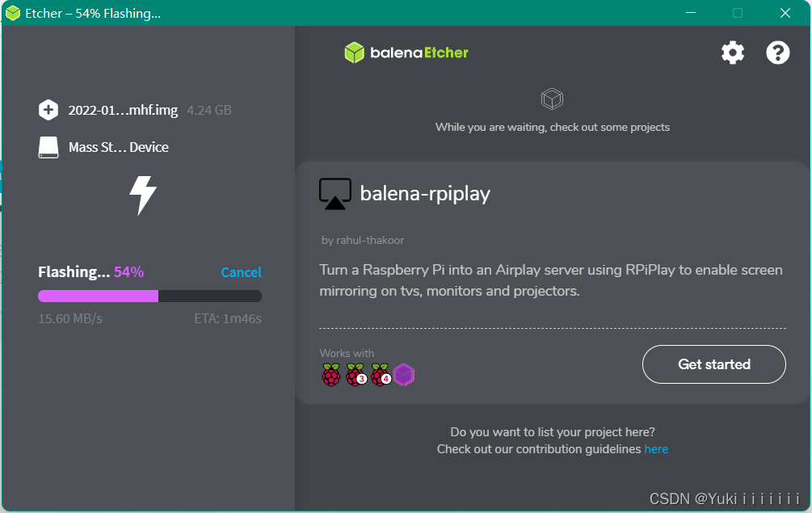Click the 15.60 MB/s speed readout
Image resolution: width=812 pixels, height=513 pixels.
click(x=70, y=318)
